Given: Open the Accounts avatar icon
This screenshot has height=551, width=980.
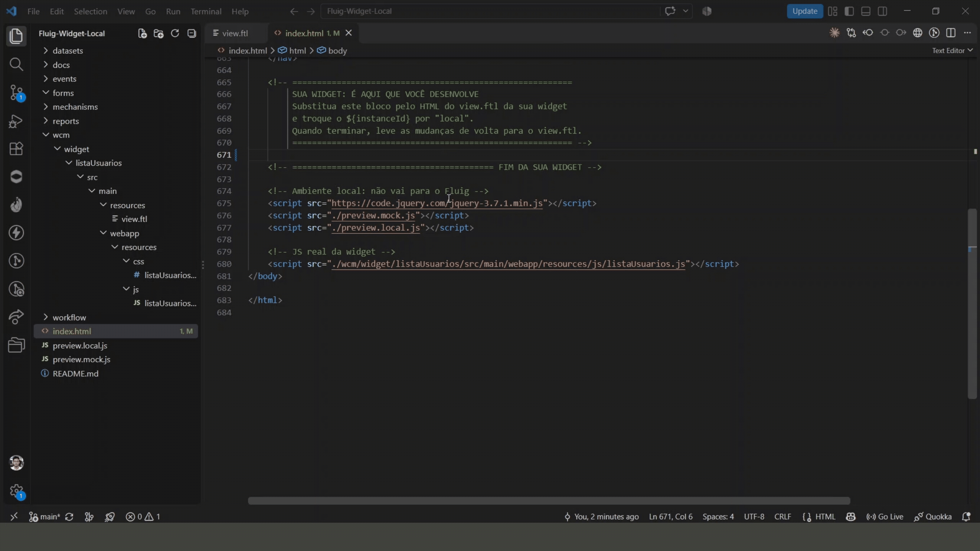Looking at the screenshot, I should point(16,463).
